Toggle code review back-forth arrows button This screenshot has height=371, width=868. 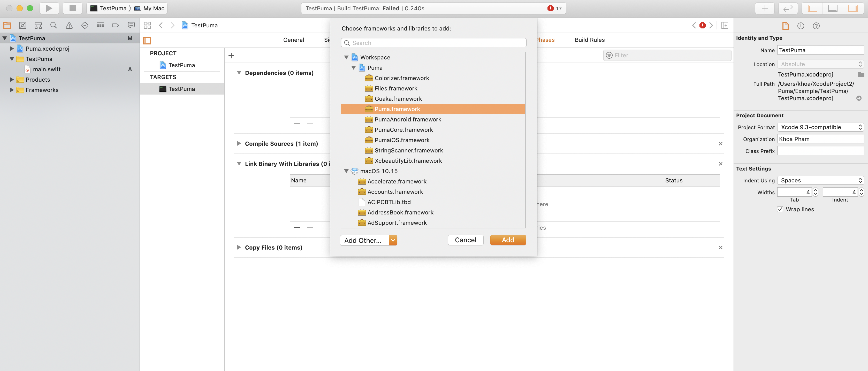pyautogui.click(x=788, y=8)
